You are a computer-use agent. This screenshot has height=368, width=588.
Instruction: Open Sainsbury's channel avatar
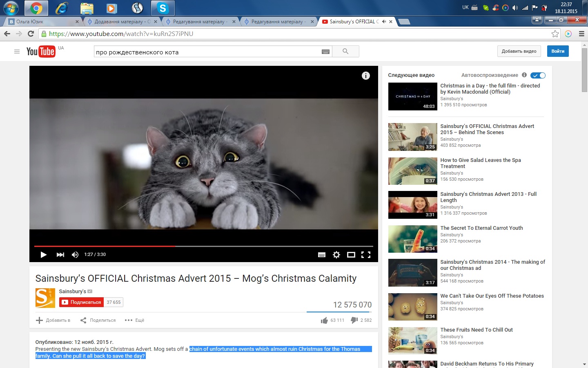[45, 298]
